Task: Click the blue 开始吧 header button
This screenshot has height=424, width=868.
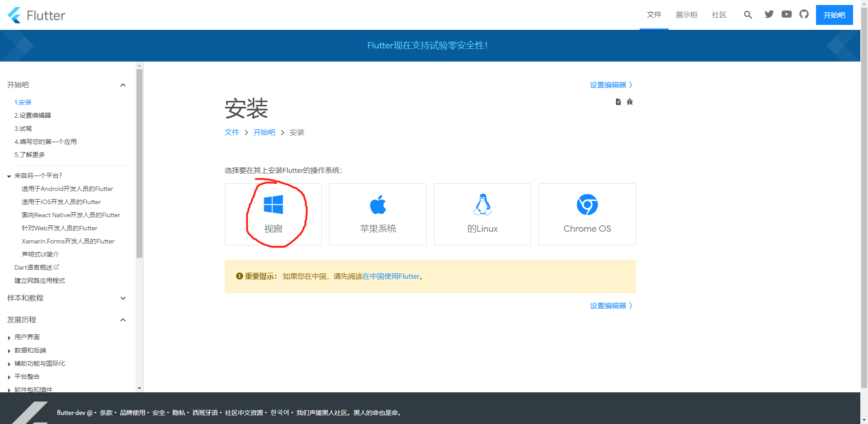Action: (x=834, y=15)
